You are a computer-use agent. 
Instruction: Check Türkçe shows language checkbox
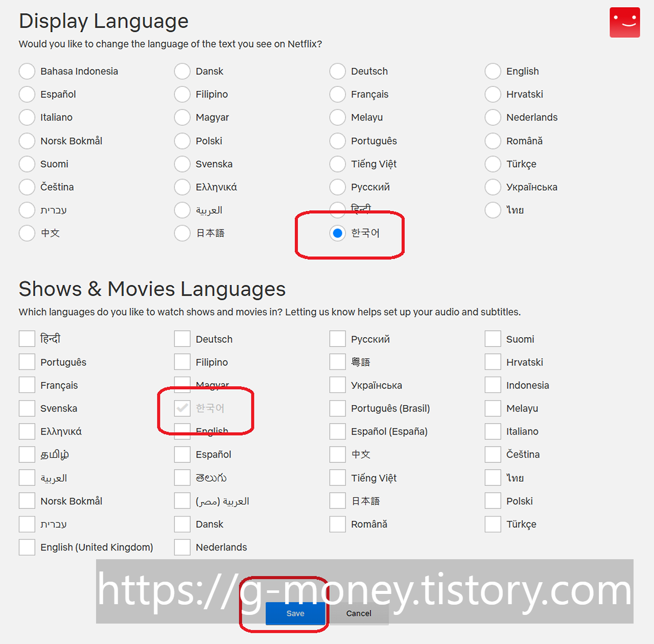493,524
